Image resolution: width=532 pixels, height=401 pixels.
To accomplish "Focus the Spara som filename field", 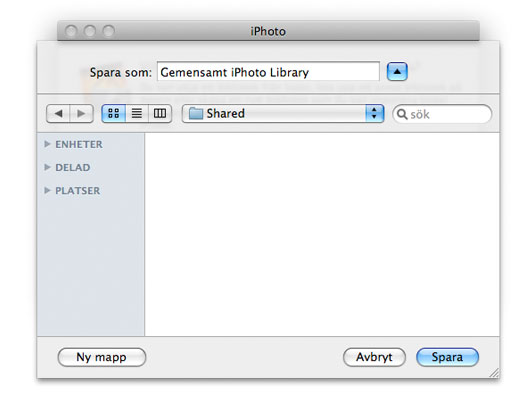I will [268, 72].
